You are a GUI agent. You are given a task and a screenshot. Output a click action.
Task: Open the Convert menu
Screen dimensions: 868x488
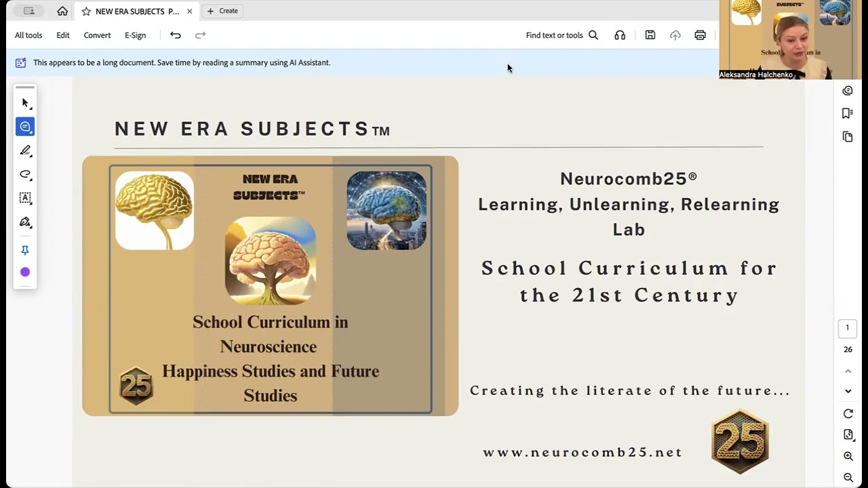[97, 35]
